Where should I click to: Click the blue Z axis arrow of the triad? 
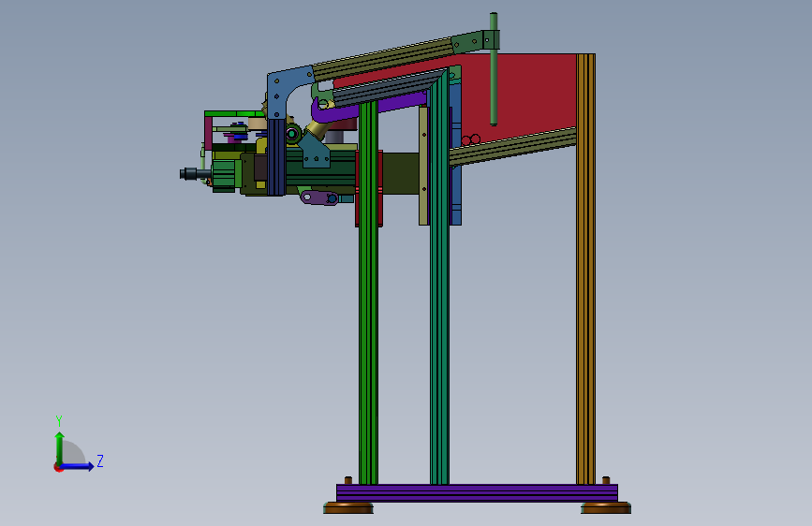click(78, 466)
